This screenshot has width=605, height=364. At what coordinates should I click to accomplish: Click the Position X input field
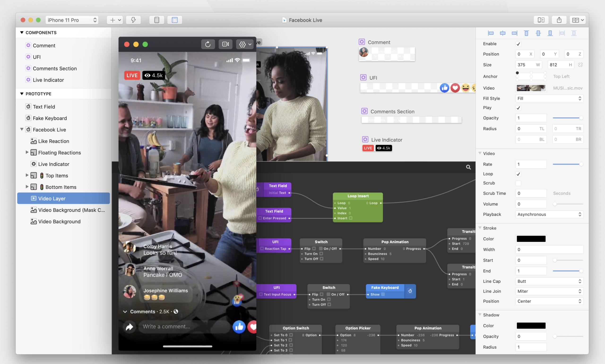525,54
